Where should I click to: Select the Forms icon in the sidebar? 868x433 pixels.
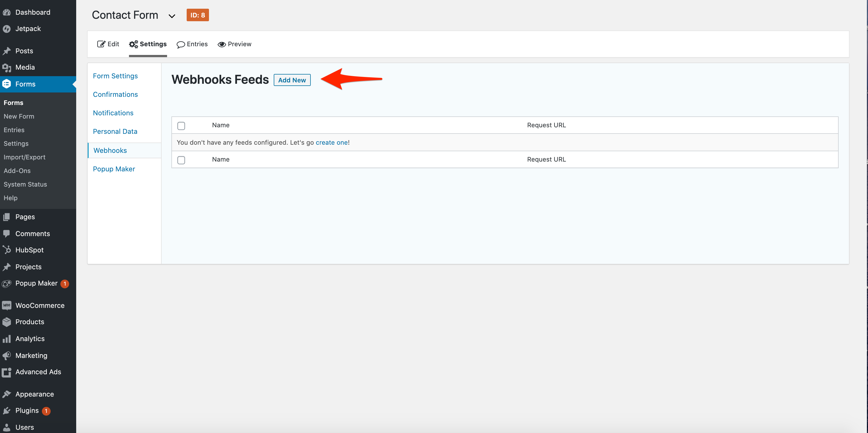pyautogui.click(x=7, y=84)
